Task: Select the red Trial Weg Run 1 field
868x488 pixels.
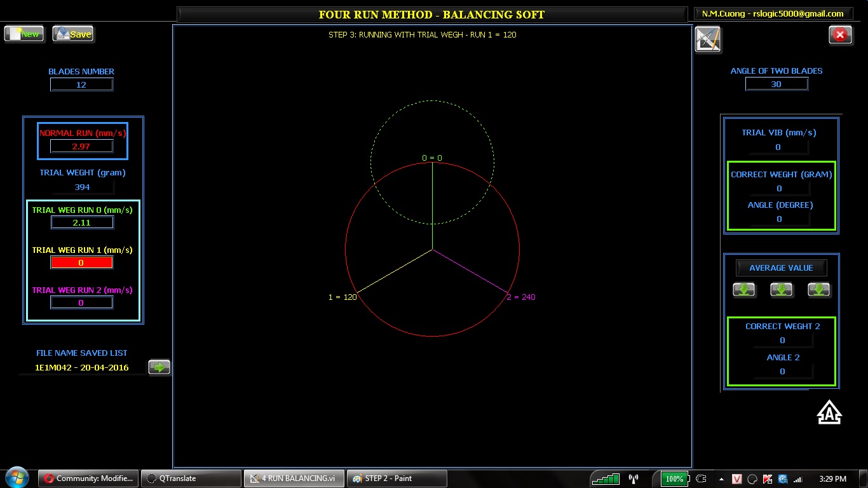Action: (81, 262)
